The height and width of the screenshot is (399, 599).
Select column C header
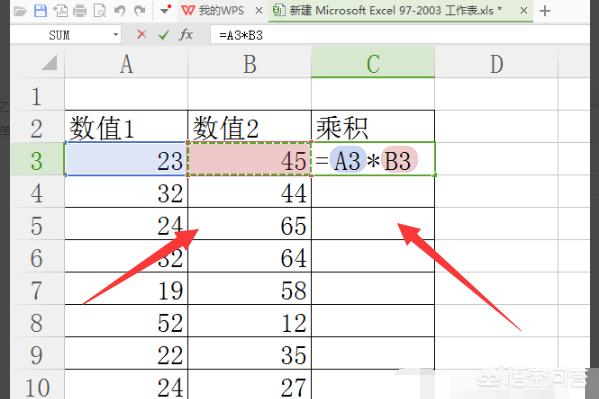373,63
